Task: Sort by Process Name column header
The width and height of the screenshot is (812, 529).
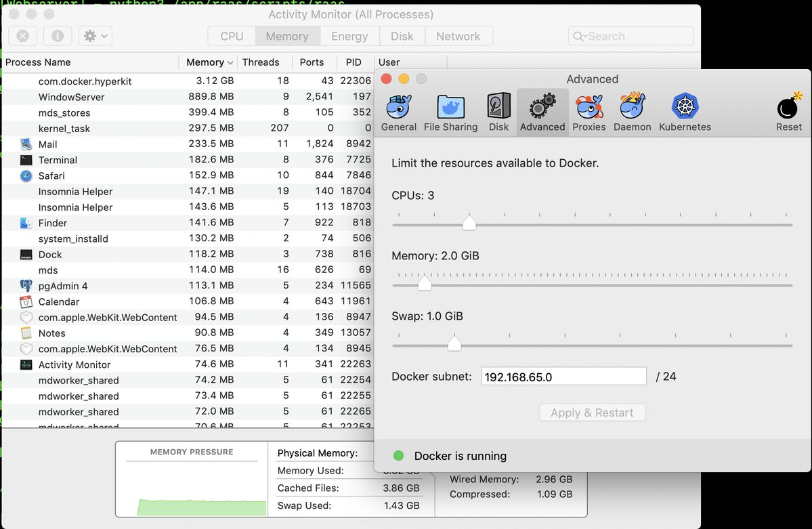Action: tap(90, 62)
